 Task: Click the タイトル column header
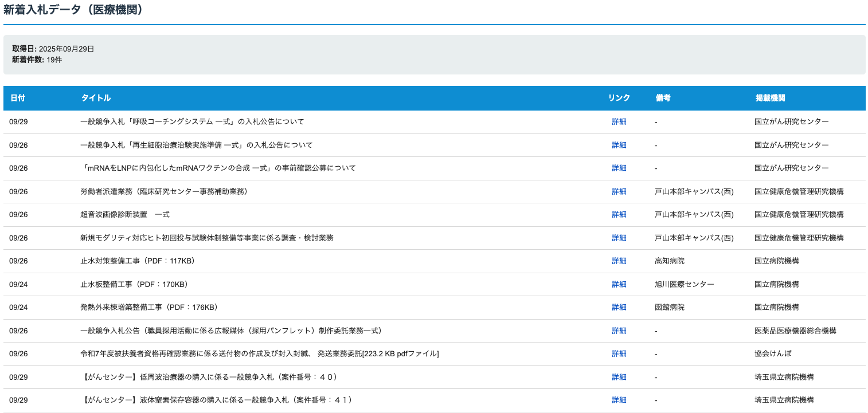pos(96,98)
